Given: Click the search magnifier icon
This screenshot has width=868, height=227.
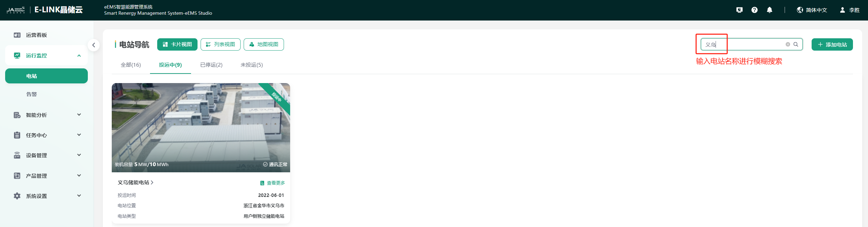Looking at the screenshot, I should (796, 44).
